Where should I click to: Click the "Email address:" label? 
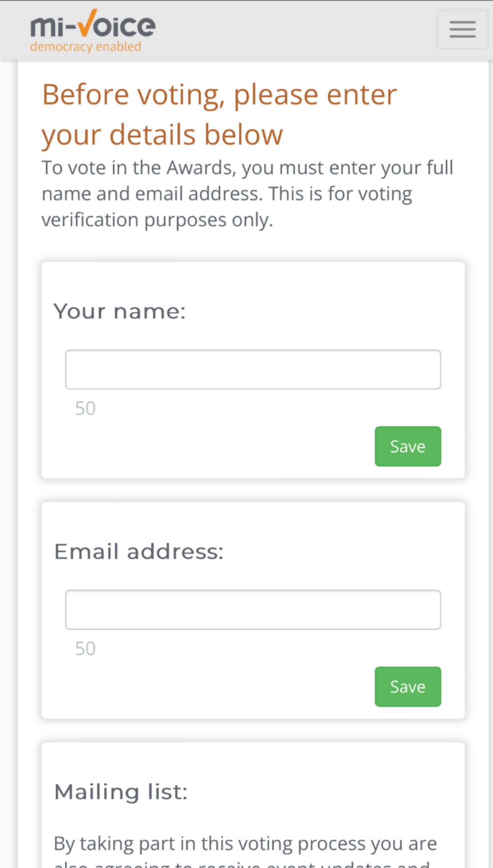pyautogui.click(x=139, y=552)
